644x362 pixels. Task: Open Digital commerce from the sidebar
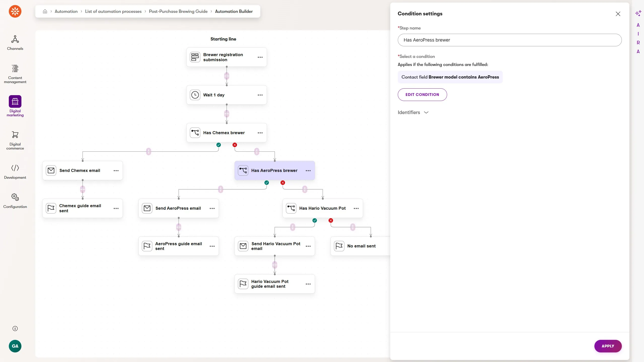tap(15, 140)
